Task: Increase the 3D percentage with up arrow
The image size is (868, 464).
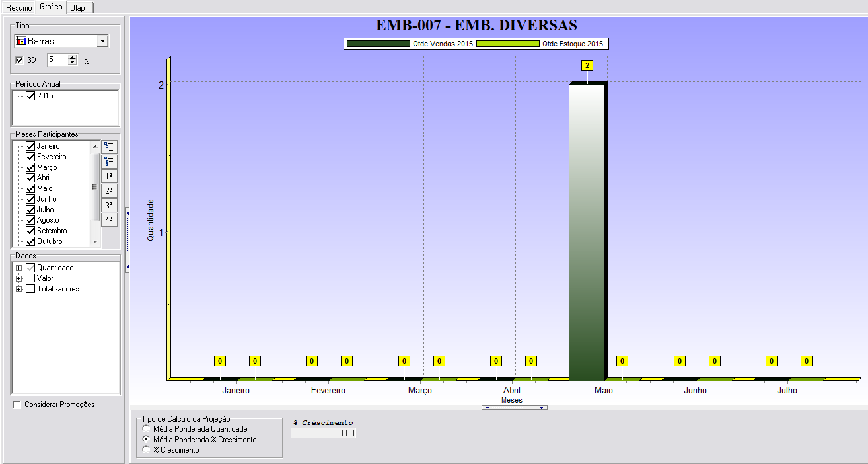Action: 73,58
